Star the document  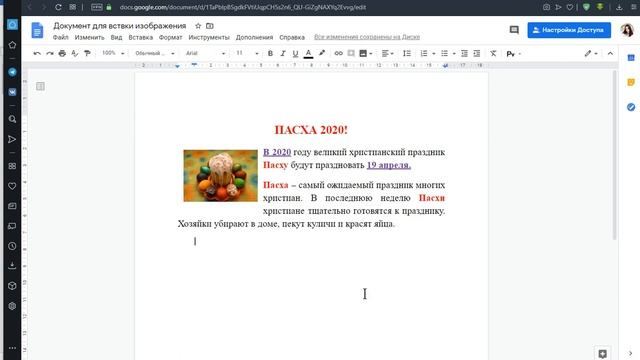click(198, 26)
